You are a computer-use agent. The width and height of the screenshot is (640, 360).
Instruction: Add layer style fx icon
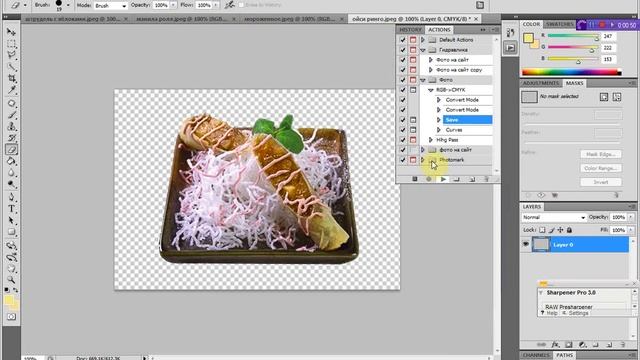pos(555,345)
